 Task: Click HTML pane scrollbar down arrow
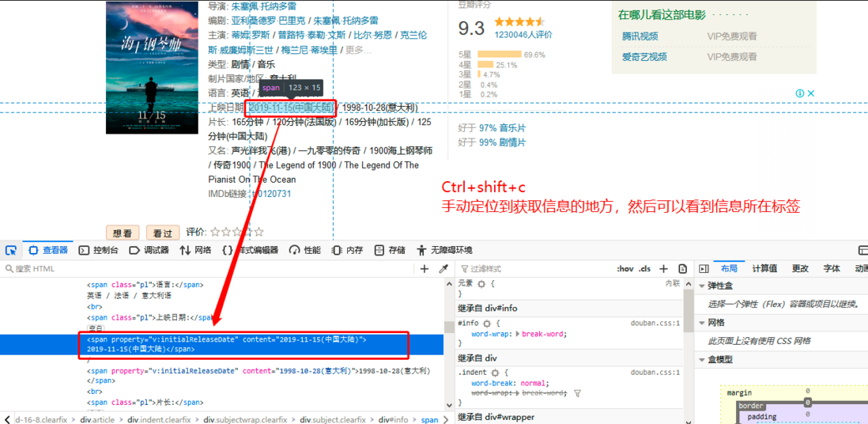coord(449,406)
